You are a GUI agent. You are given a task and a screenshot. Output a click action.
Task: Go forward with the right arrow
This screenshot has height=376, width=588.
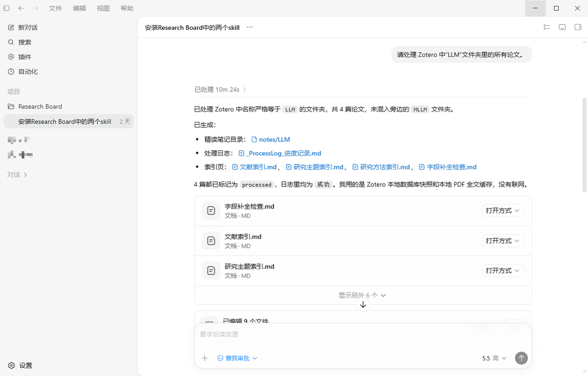coord(36,8)
